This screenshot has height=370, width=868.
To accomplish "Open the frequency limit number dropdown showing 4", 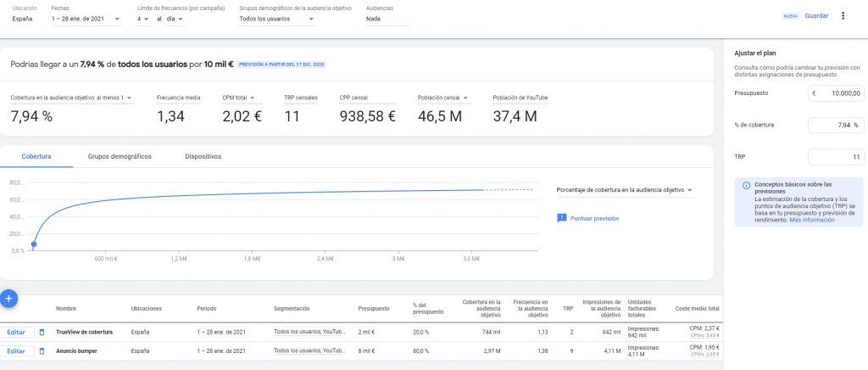I will [142, 19].
